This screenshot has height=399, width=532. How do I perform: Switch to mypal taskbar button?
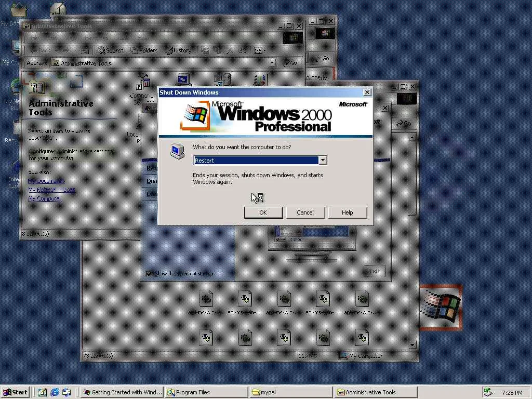[x=290, y=392]
